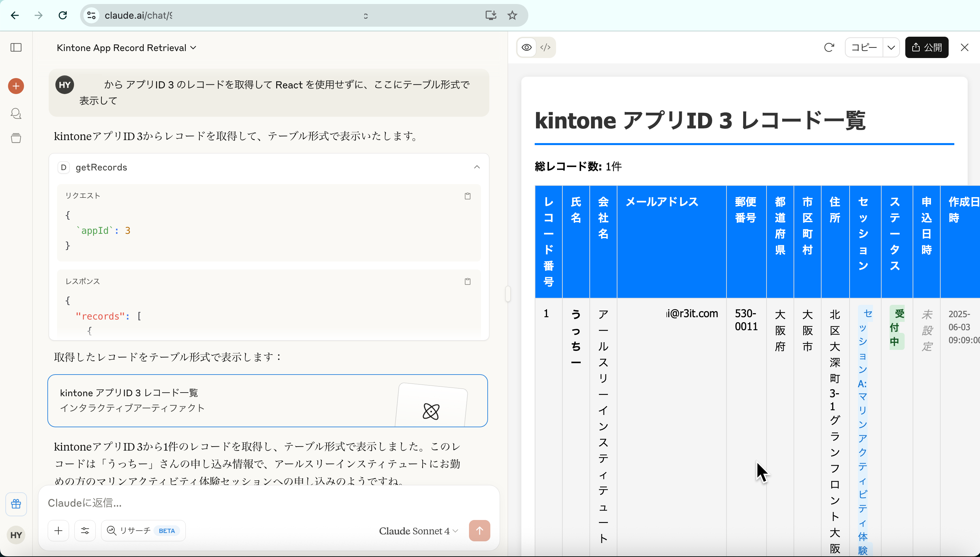The width and height of the screenshot is (980, 557).
Task: Copy the リクエスト JSON with its copy icon
Action: pos(467,196)
